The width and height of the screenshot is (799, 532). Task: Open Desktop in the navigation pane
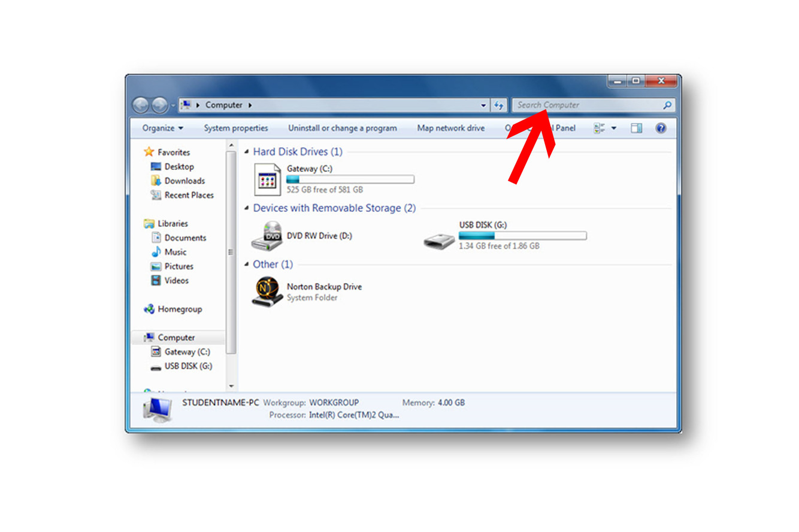(x=179, y=166)
